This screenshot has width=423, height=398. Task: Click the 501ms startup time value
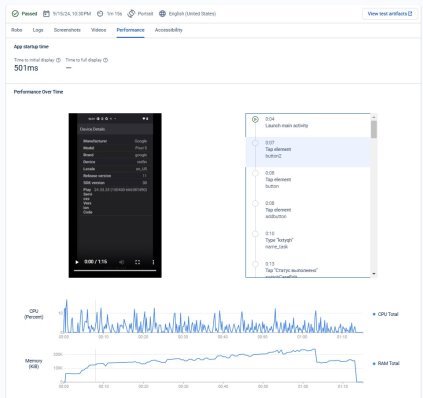coord(26,68)
